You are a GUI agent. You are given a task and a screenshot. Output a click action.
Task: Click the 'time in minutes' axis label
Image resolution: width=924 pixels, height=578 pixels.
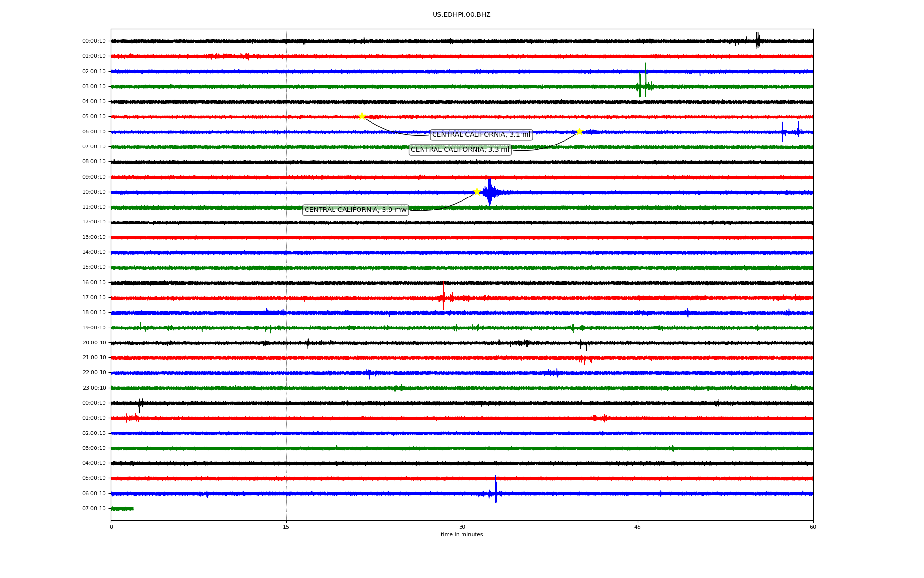tap(462, 535)
